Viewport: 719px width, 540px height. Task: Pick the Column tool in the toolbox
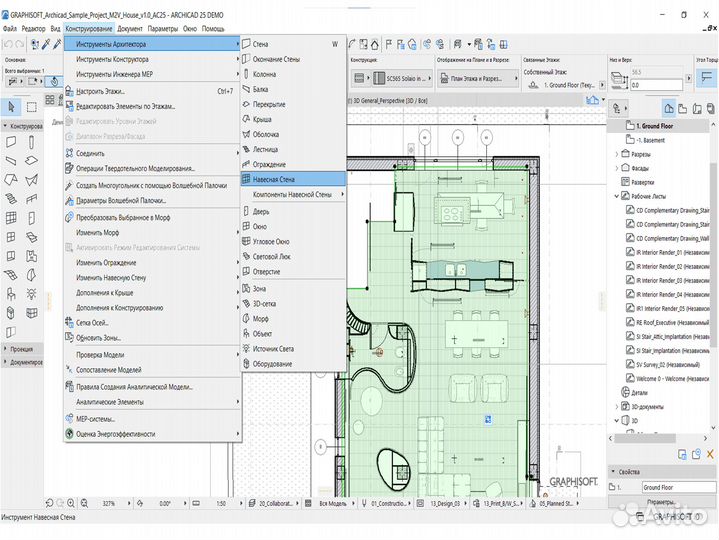point(32,142)
